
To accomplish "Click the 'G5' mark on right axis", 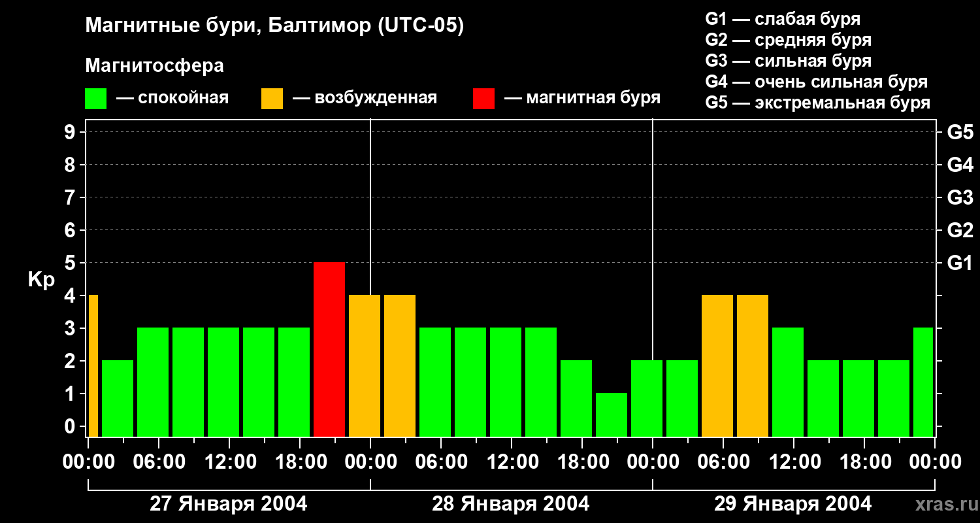I will [x=959, y=133].
